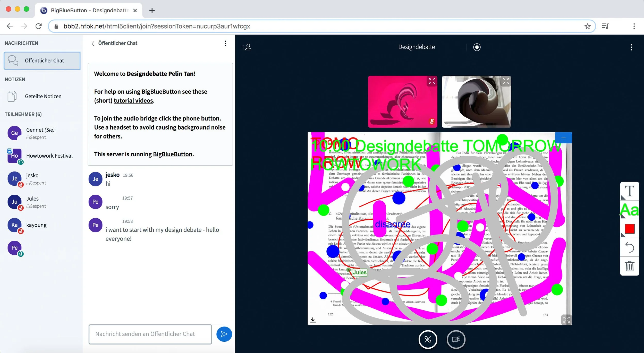Undo the last whiteboard annotation
This screenshot has height=353, width=644.
coord(629,247)
